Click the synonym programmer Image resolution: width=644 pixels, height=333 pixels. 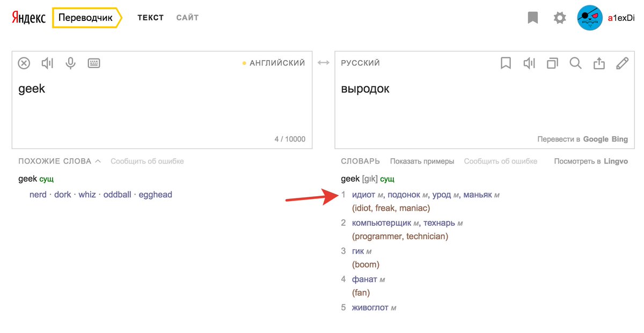[378, 236]
